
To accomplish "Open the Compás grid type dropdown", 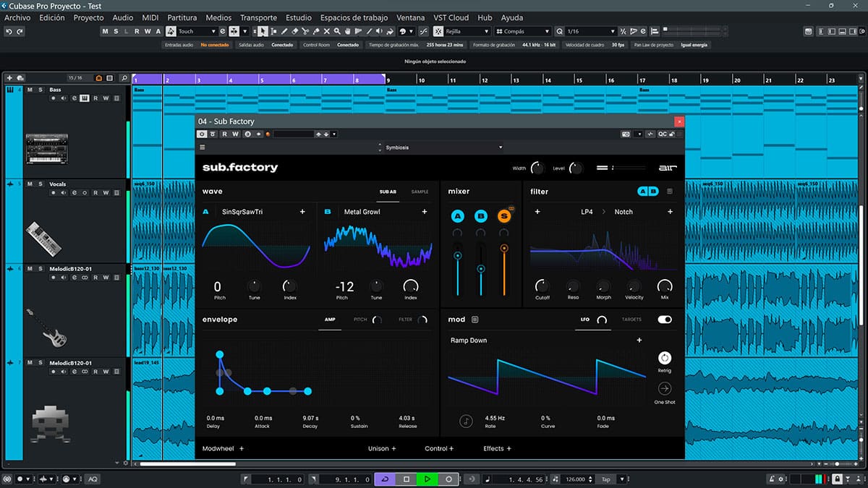I will click(x=523, y=31).
